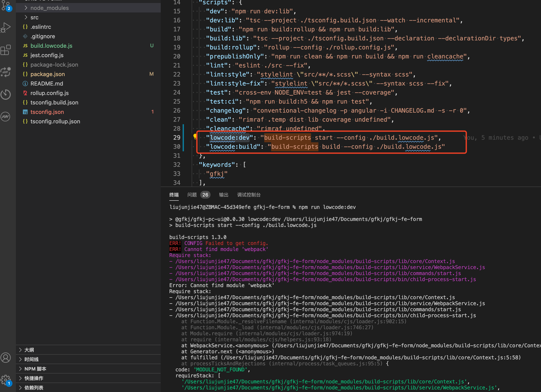This screenshot has width=541, height=392.
Task: Switch to the 终端 terminal tab
Action: (174, 195)
